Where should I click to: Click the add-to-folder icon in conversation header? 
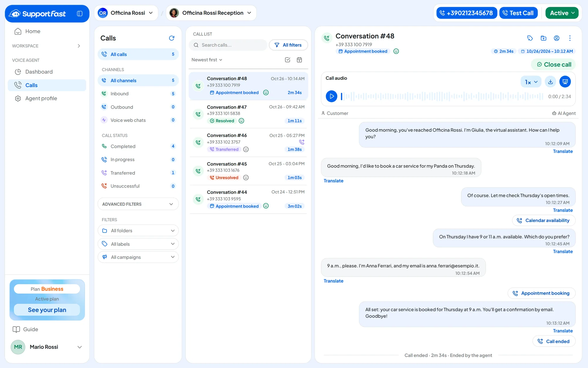pos(543,38)
